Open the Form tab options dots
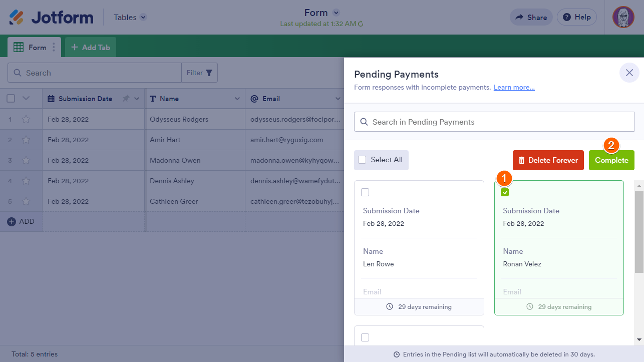This screenshot has height=362, width=644. (x=54, y=48)
